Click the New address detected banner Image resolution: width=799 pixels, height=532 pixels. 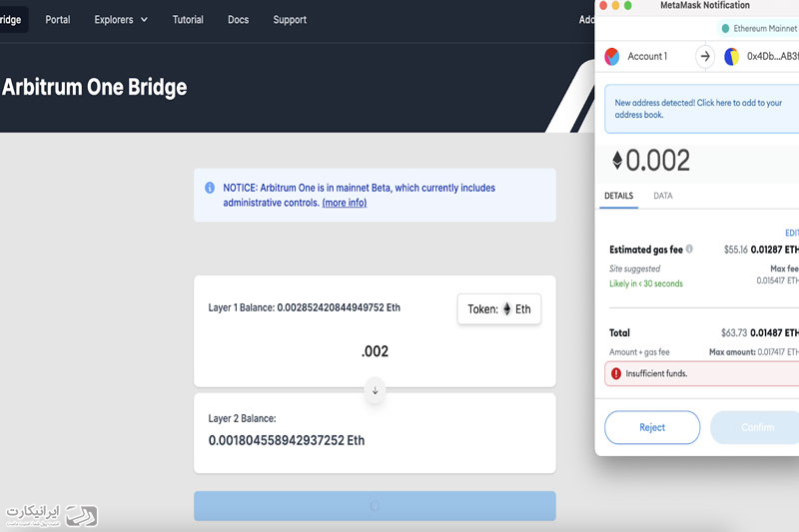(x=702, y=109)
